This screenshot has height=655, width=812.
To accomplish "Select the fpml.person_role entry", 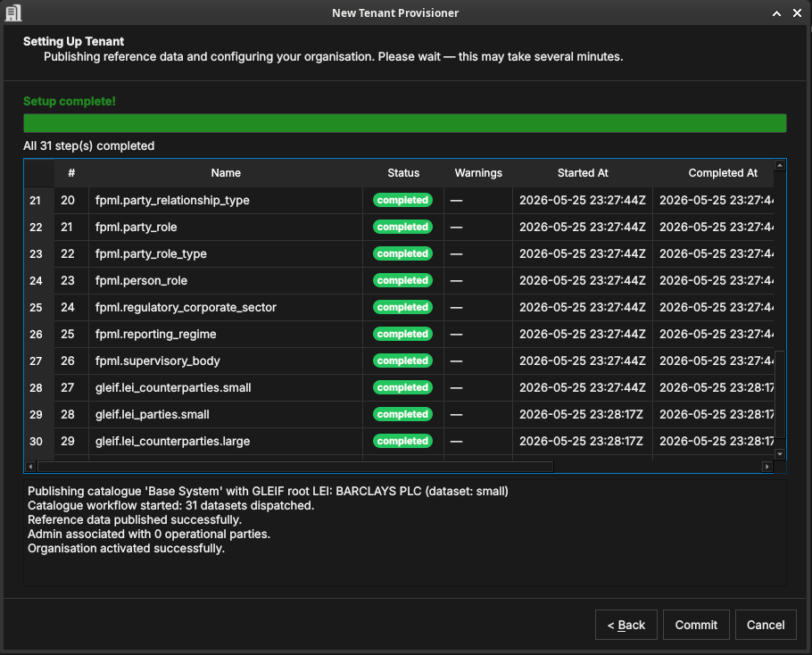I will (141, 280).
